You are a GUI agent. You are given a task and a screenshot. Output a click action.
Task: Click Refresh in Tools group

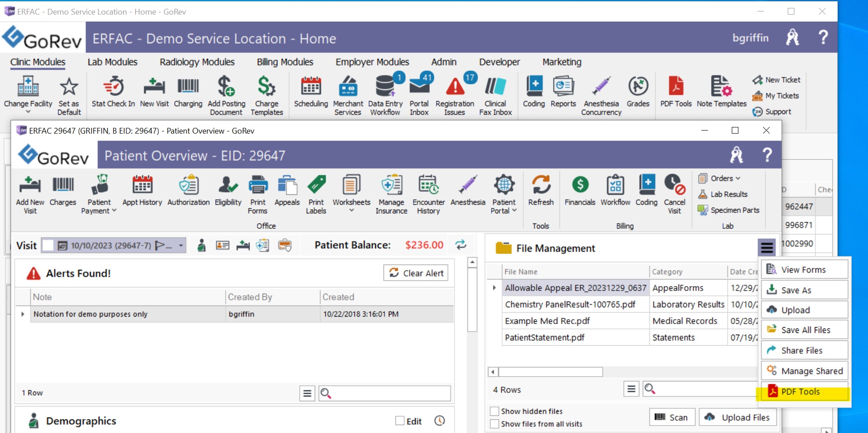(541, 190)
